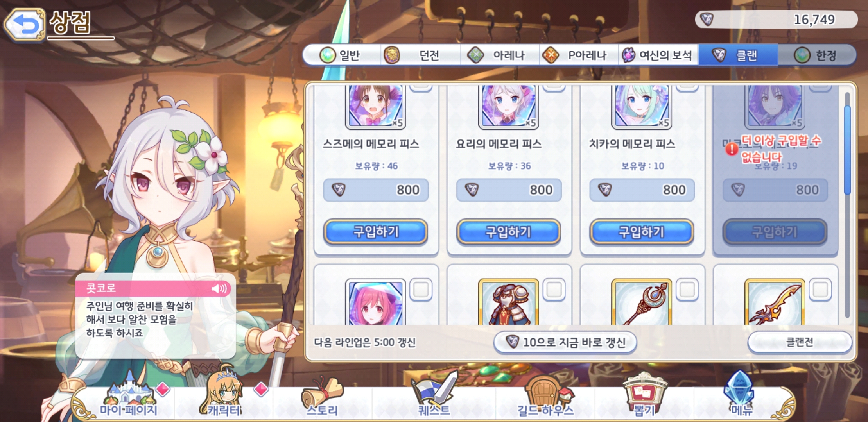Click the shop list vertical scrollbar

point(847,205)
